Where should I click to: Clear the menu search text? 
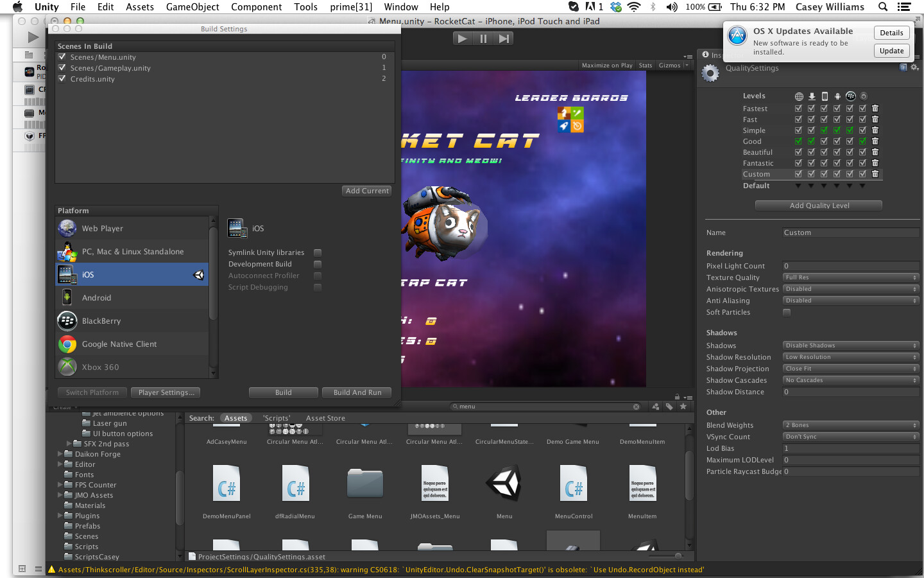click(636, 407)
